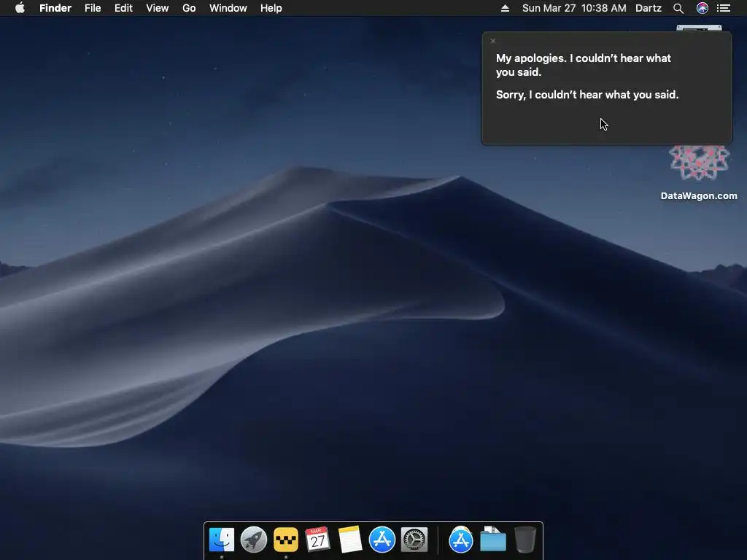Viewport: 747px width, 560px height.
Task: Click the eject icon in menu bar
Action: [505, 8]
